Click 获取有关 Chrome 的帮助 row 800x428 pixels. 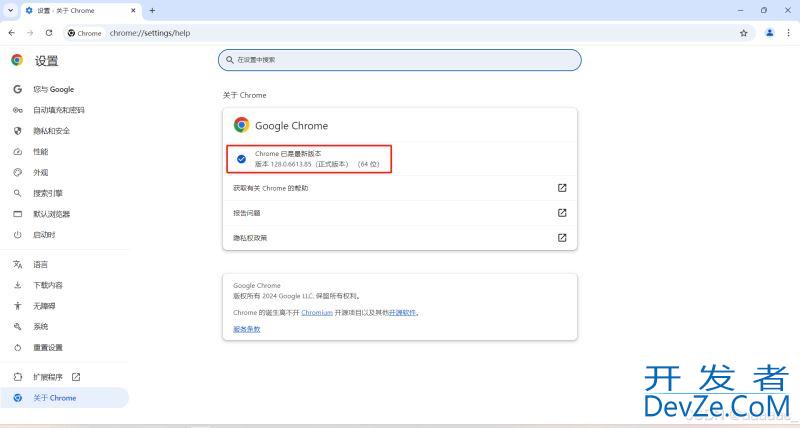pos(399,188)
